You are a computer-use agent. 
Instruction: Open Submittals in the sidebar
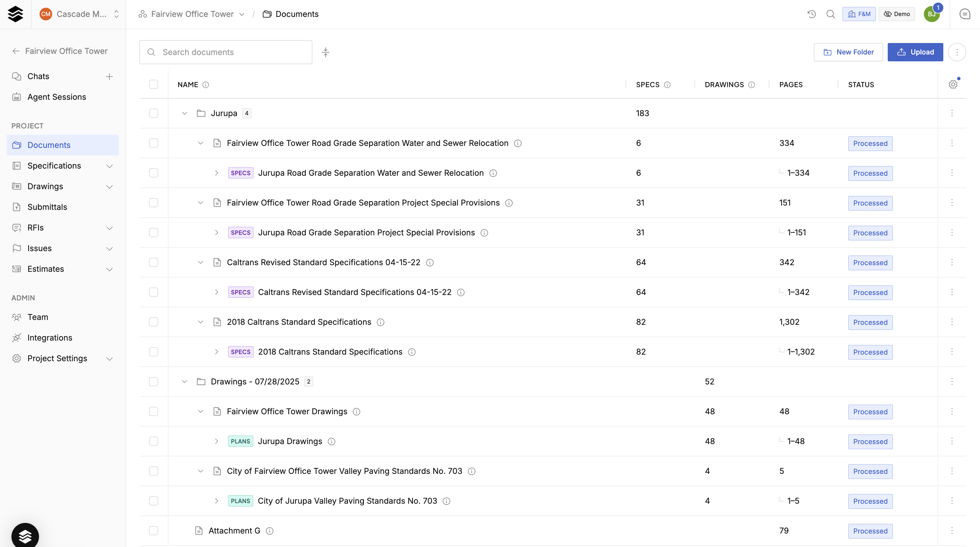(63, 207)
